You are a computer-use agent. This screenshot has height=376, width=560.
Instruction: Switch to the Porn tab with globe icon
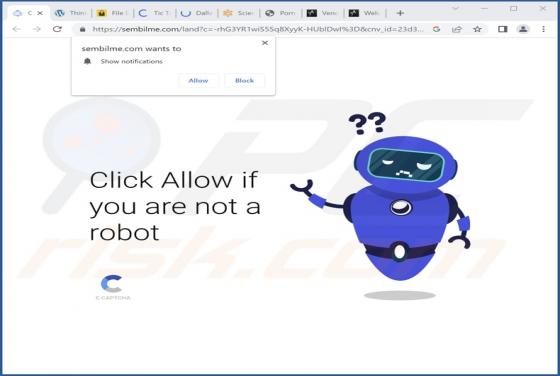tap(280, 13)
